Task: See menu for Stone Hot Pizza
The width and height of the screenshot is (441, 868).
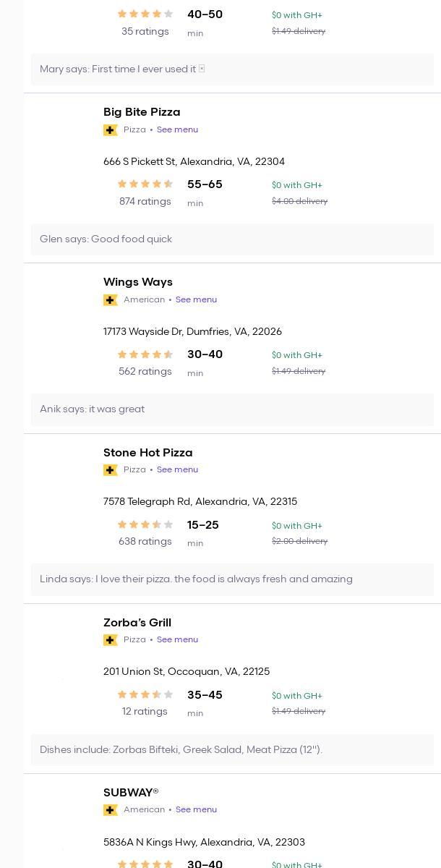Action: pyautogui.click(x=177, y=470)
